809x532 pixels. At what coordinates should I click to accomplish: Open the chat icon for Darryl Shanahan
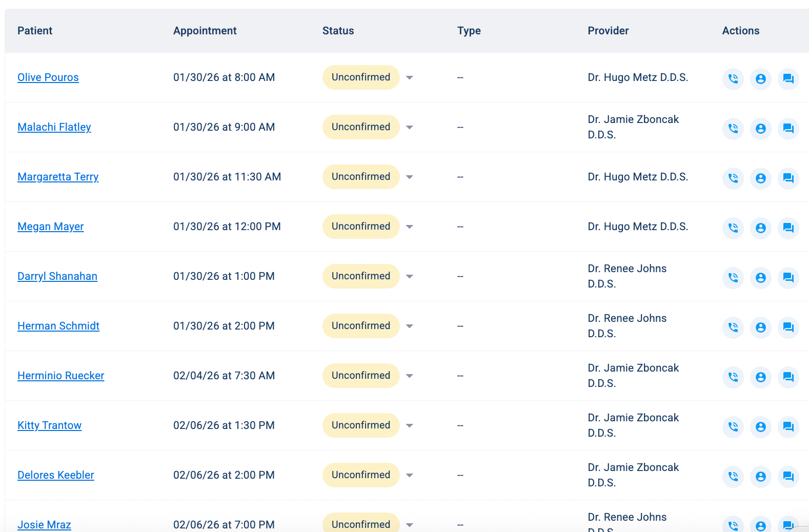788,278
